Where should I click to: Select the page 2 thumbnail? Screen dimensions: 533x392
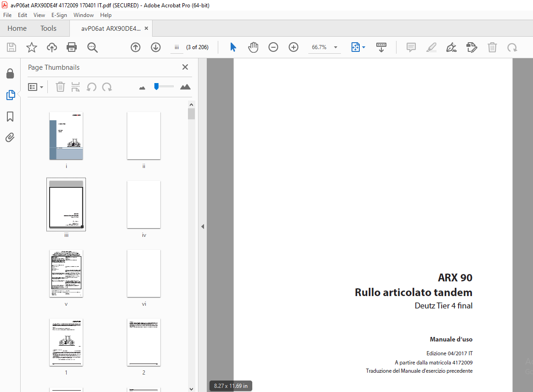144,342
